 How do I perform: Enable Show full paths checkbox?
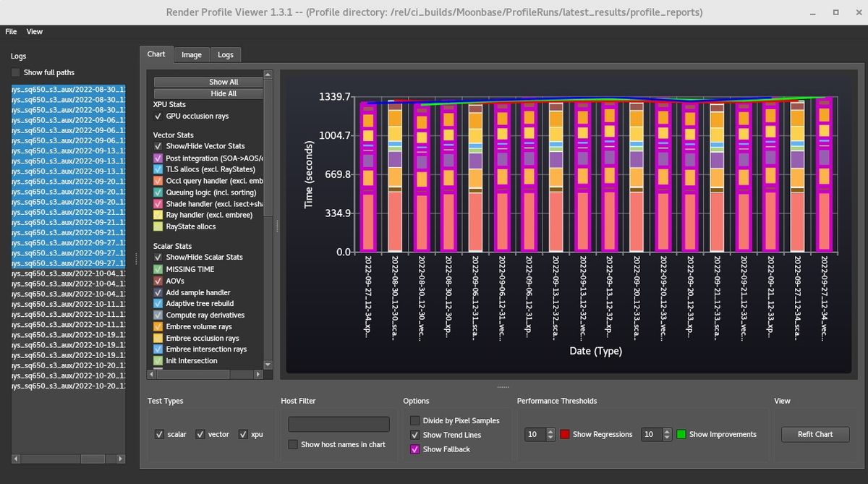16,72
